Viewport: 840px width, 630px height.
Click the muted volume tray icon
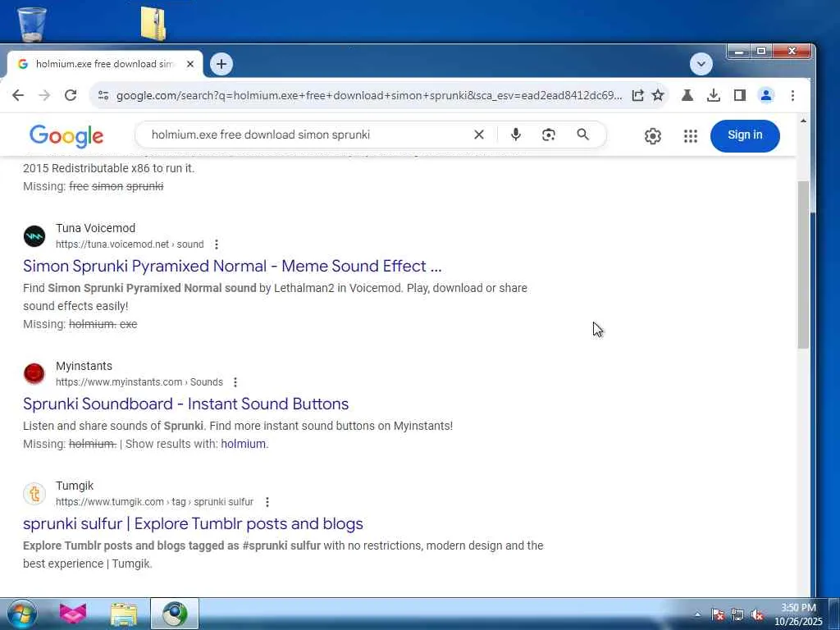(757, 614)
